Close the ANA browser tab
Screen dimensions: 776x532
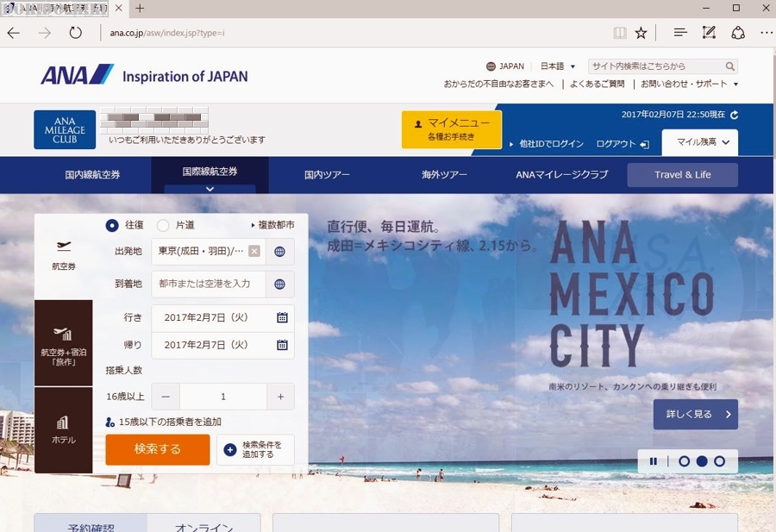pyautogui.click(x=118, y=9)
